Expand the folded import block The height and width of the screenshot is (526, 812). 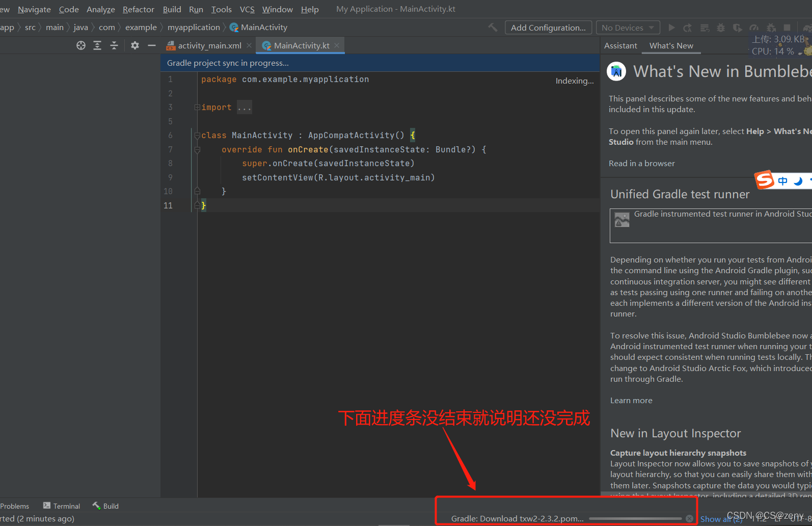(x=197, y=107)
